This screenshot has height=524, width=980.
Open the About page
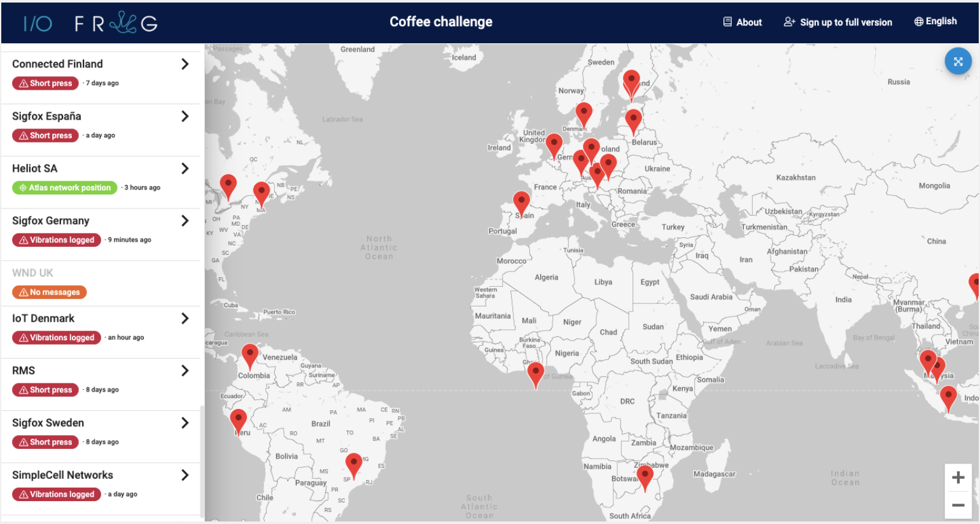[743, 22]
